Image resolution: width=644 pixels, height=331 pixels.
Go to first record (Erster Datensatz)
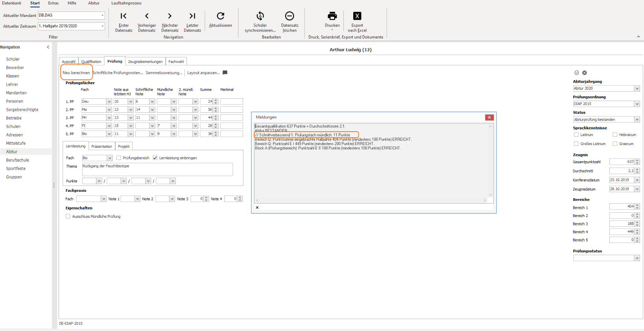(x=124, y=16)
